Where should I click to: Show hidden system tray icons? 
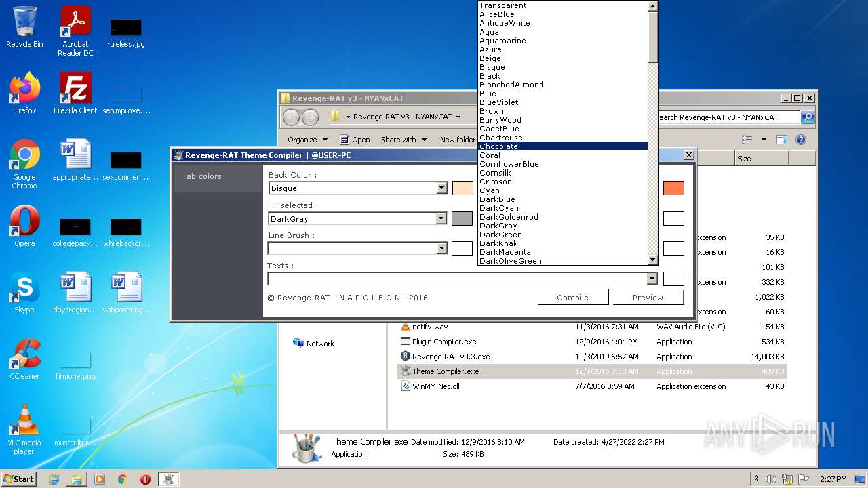756,479
